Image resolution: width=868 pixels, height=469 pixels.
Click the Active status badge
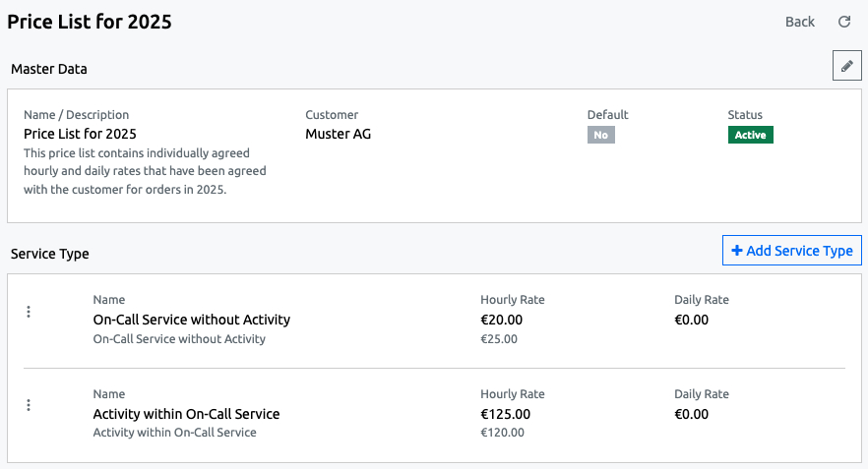click(x=750, y=135)
